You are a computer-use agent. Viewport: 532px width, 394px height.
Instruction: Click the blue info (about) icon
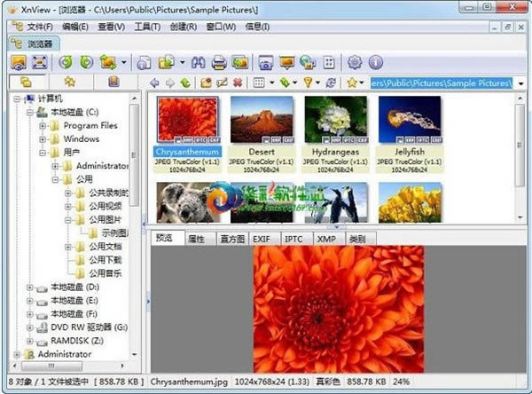(376, 62)
